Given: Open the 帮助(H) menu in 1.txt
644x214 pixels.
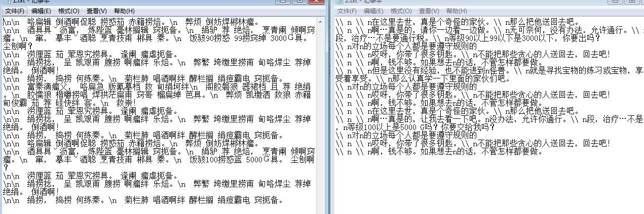Looking at the screenshot, I should (124, 11).
